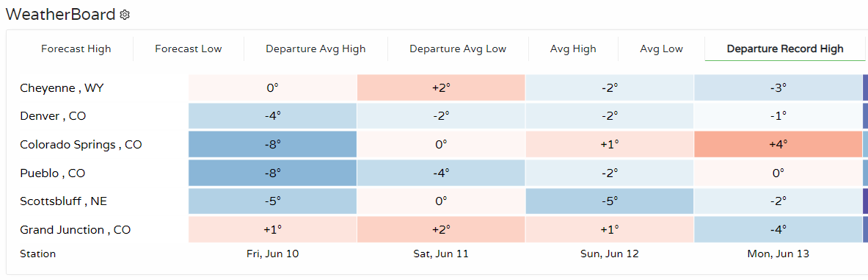Show the Avg High tab
Image resolution: width=868 pixels, height=280 pixels.
(573, 49)
